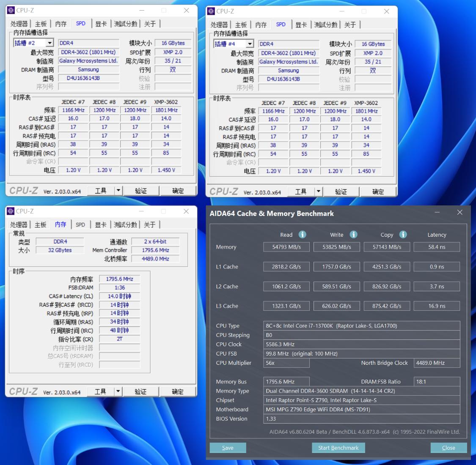Open the SPD tab in the bottom-left window

[80, 224]
